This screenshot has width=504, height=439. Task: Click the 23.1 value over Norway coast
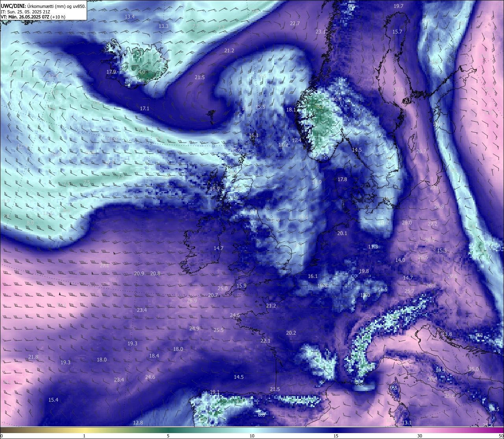[x=321, y=32]
